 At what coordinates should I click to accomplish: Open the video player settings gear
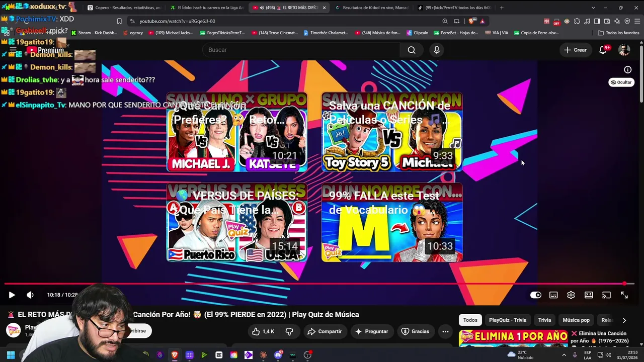(x=571, y=295)
